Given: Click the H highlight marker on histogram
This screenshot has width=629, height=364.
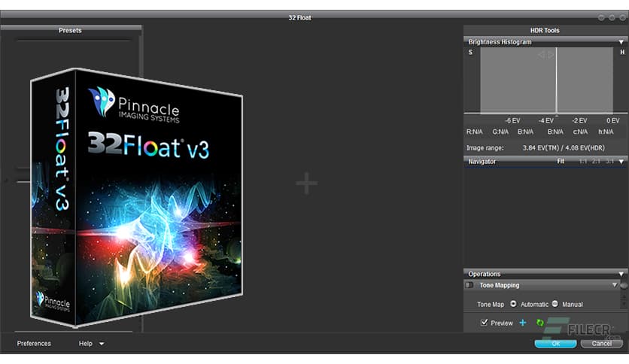Looking at the screenshot, I should (x=621, y=52).
